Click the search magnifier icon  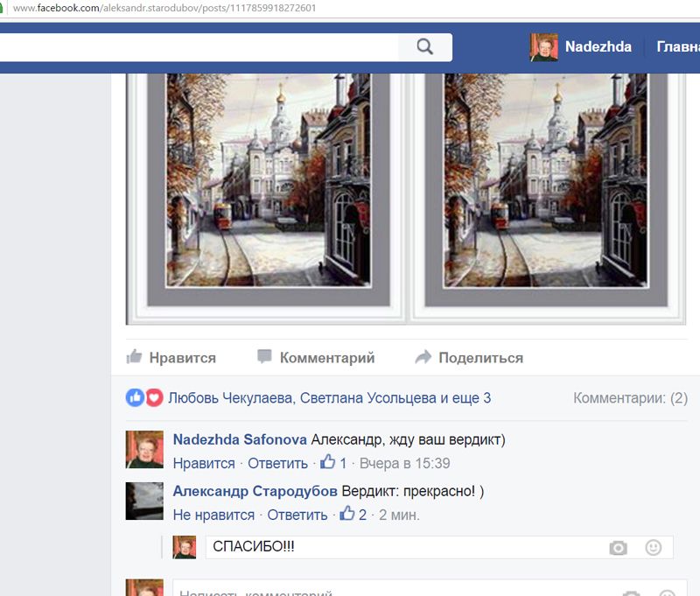pyautogui.click(x=425, y=47)
